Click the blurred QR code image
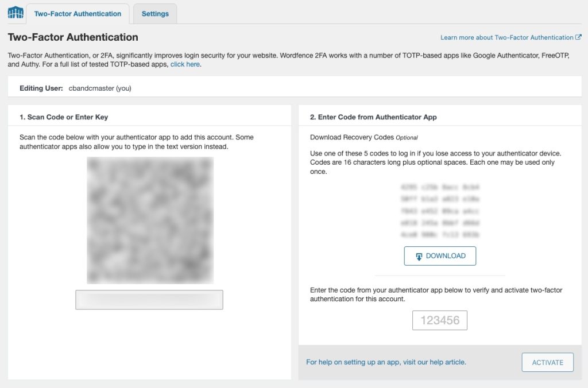This screenshot has width=588, height=388. [150, 220]
